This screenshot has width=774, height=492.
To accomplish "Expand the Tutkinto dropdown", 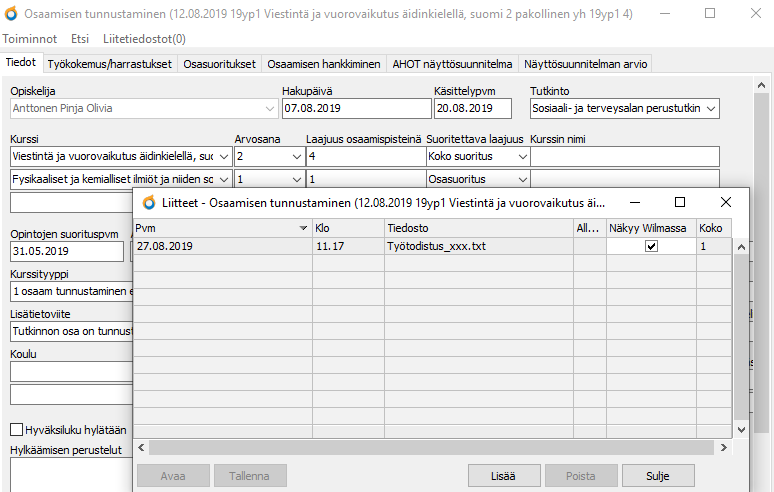I will pos(711,108).
